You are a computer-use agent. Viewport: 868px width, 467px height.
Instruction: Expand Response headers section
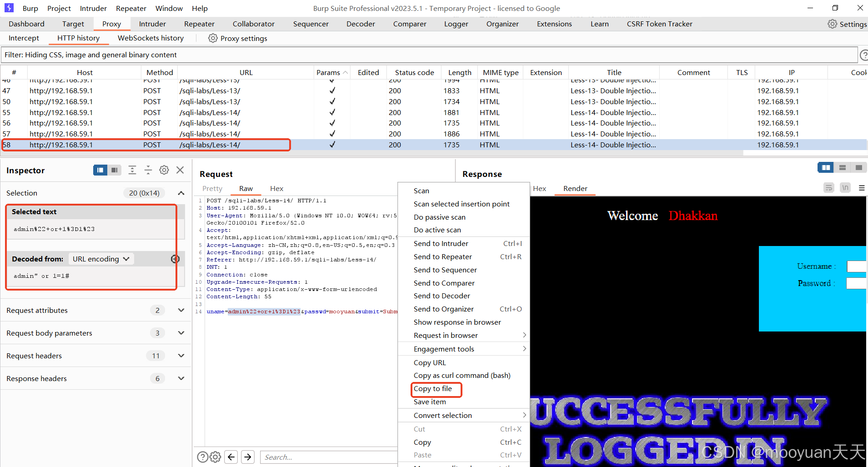(x=181, y=378)
